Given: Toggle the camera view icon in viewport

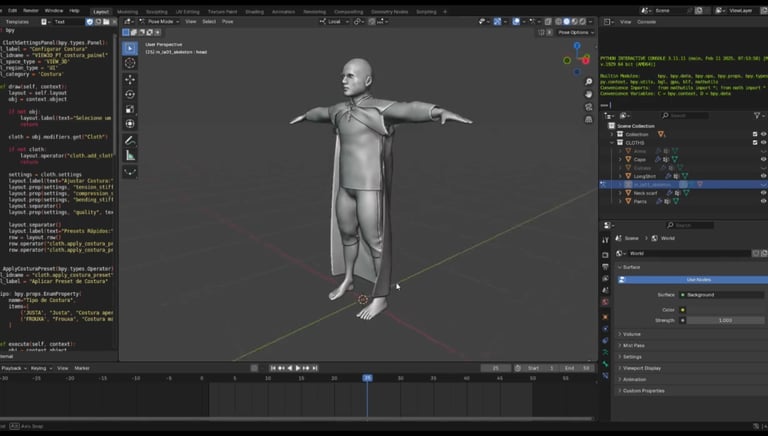Looking at the screenshot, I should pos(589,107).
